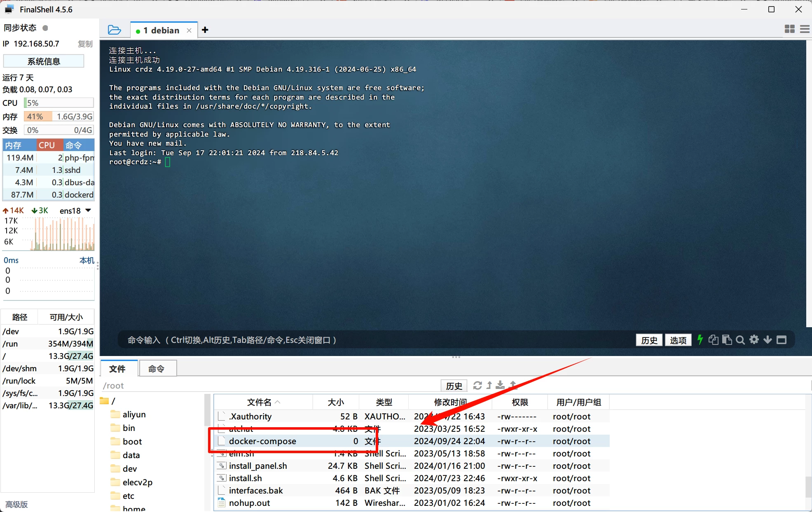Viewport: 812px width, 512px height.
Task: Click the paste icon in terminal toolbar
Action: click(x=727, y=340)
